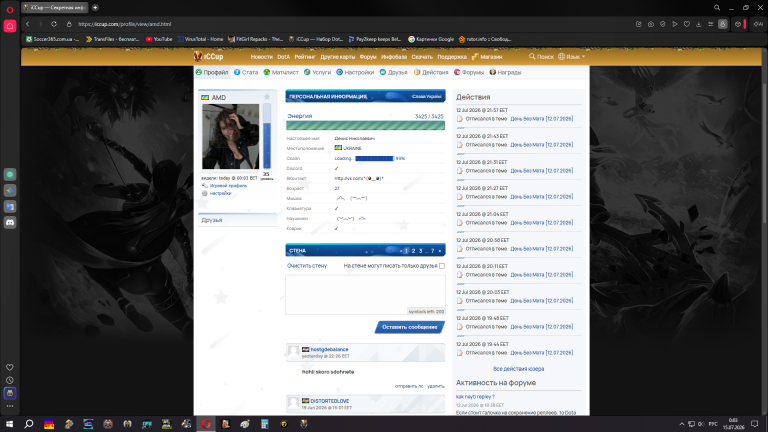Click the Энергия progress bar
This screenshot has width=768, height=432.
click(365, 126)
